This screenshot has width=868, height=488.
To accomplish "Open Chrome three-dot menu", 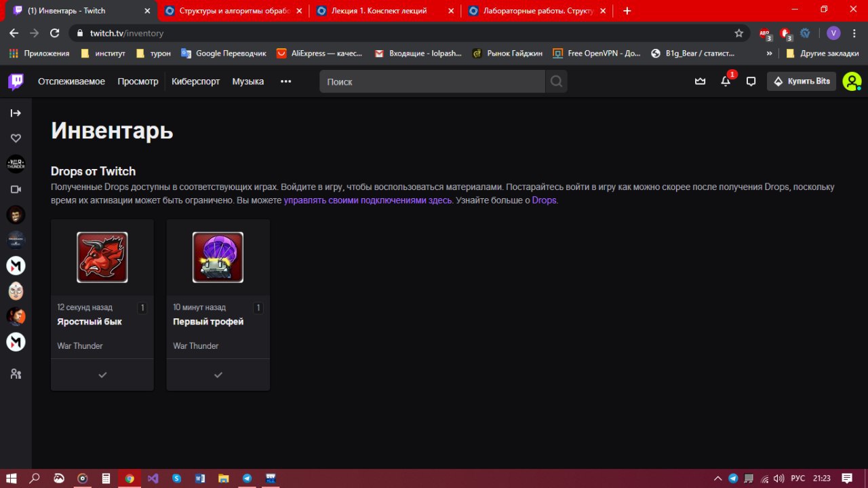I will [855, 33].
